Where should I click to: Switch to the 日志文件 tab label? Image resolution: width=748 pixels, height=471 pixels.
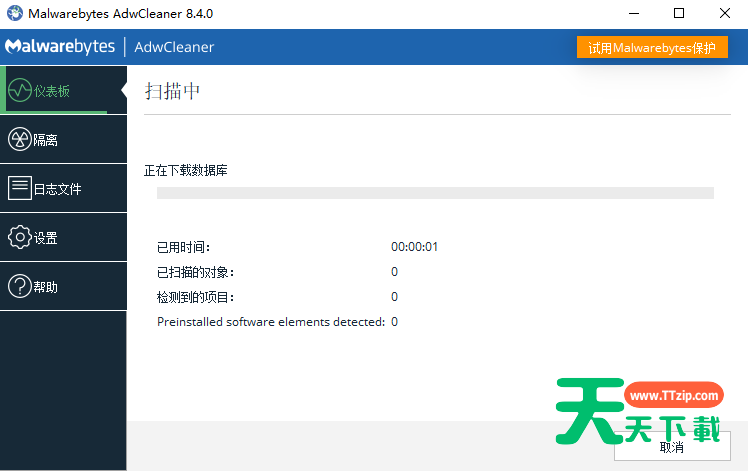coord(57,189)
